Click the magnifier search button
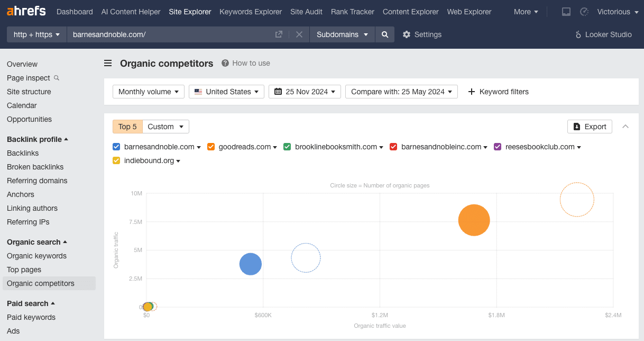 click(385, 34)
